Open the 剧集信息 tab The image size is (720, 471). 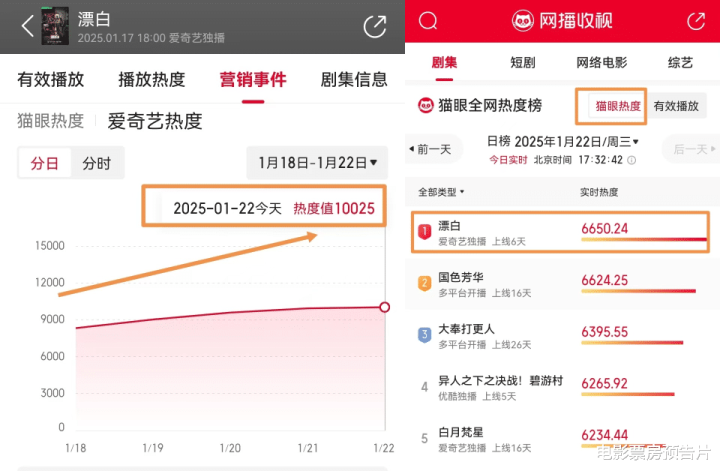click(x=354, y=79)
